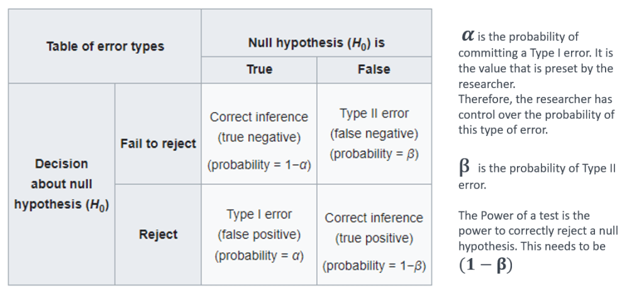This screenshot has height=292, width=644.
Task: Select the "Decision about null hypothesis" row header
Action: [62, 184]
